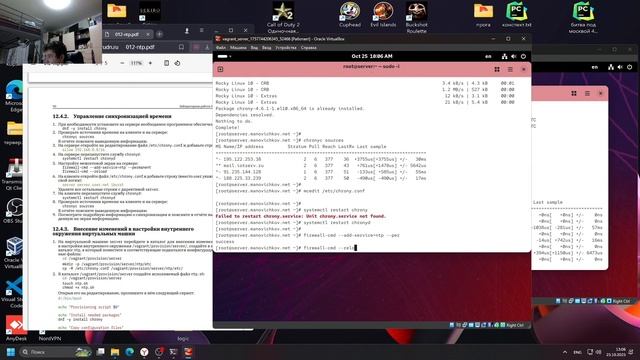This screenshot has height=360, width=640.
Task: Click the date and time 'Oct 25' clock in the VM
Action: (371, 56)
